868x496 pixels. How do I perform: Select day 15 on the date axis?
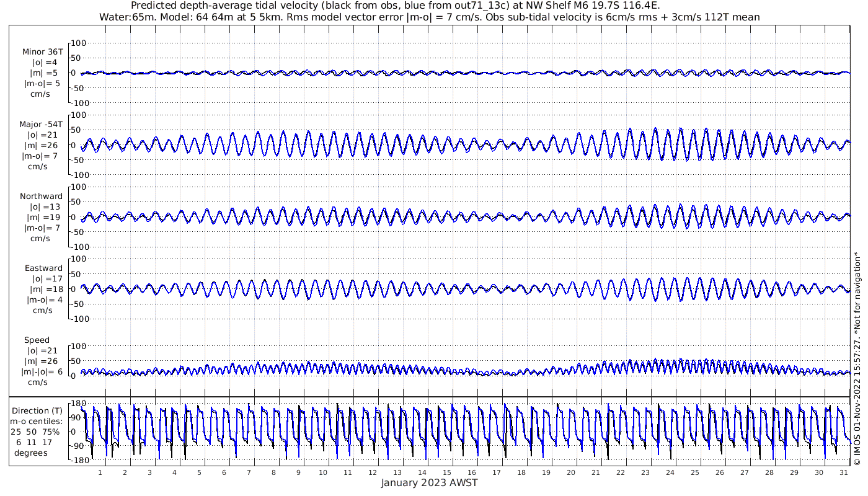[x=446, y=472]
